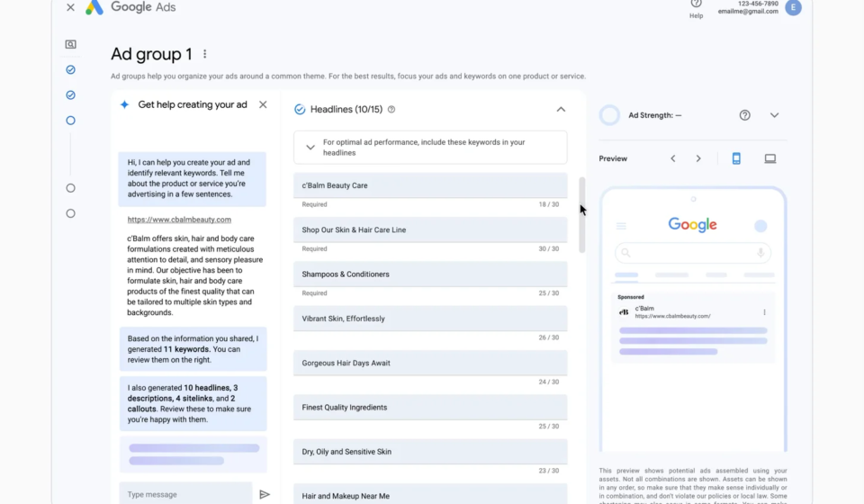Switch preview to desktop view
This screenshot has height=504, width=864.
tap(769, 158)
